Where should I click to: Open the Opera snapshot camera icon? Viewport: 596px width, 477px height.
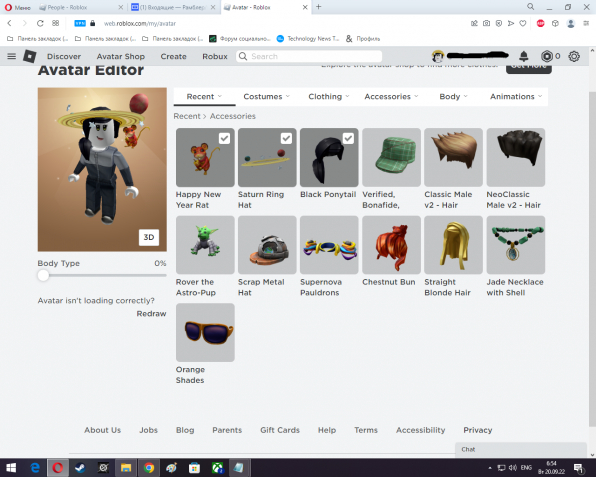pos(486,24)
